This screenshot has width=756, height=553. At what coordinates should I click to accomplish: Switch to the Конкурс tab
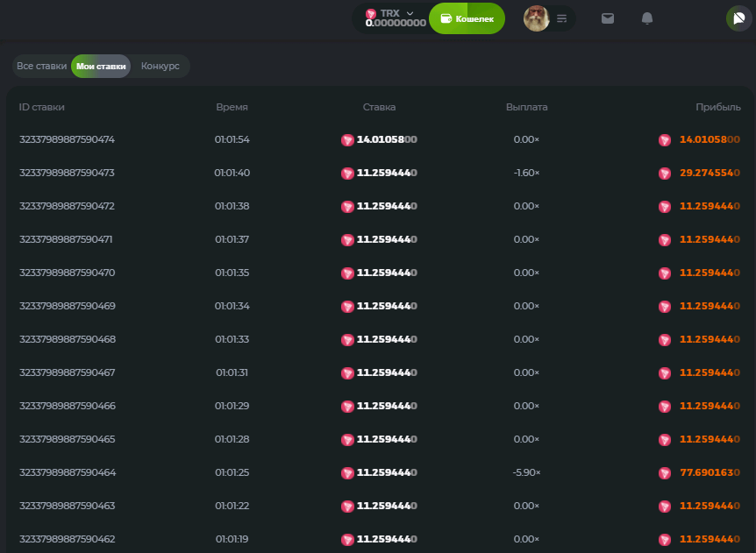click(160, 67)
